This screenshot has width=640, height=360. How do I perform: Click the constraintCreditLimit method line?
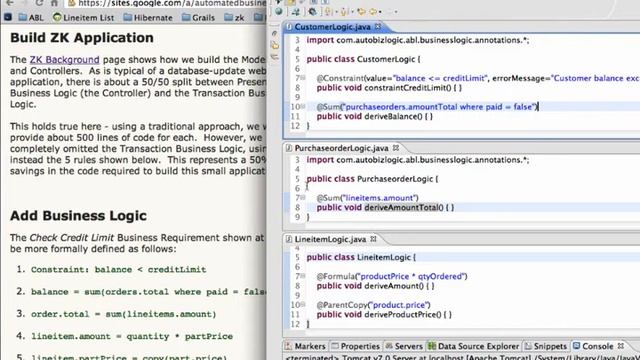pyautogui.click(x=389, y=88)
